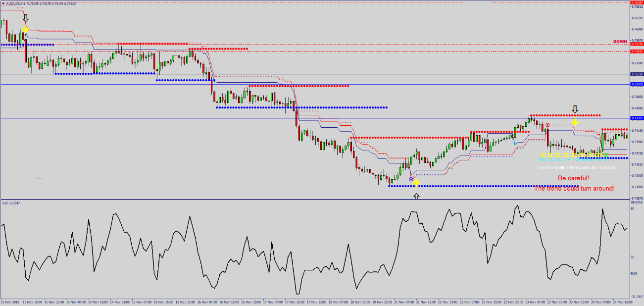Click the up arrow below the blue dotted support line
The image size is (644, 306).
pyautogui.click(x=416, y=196)
